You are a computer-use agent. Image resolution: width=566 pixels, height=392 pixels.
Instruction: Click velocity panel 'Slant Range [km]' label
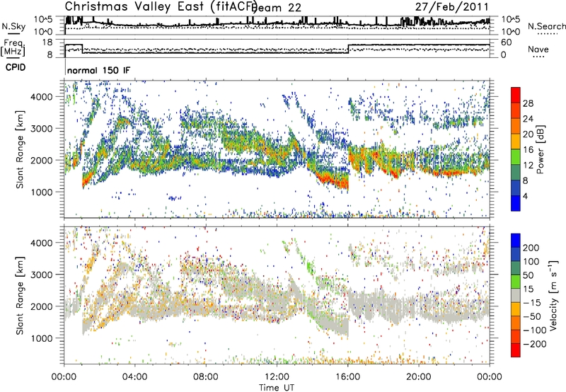coord(20,295)
